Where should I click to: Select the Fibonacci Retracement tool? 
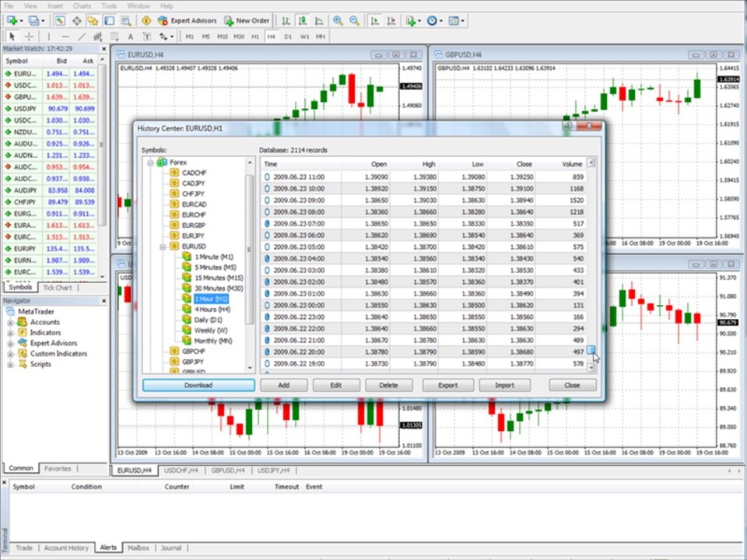[x=114, y=37]
